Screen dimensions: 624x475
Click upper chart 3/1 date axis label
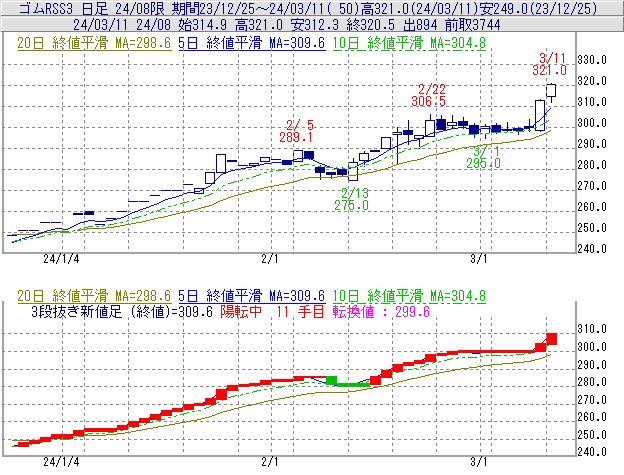coord(479,259)
